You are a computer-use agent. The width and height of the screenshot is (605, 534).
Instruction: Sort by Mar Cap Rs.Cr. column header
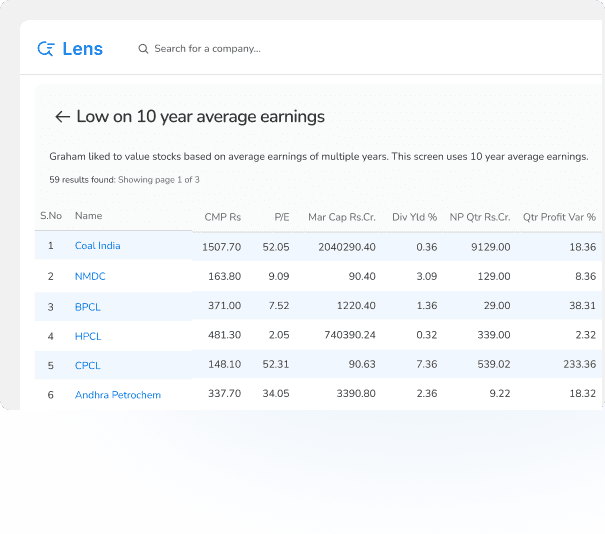(x=342, y=217)
